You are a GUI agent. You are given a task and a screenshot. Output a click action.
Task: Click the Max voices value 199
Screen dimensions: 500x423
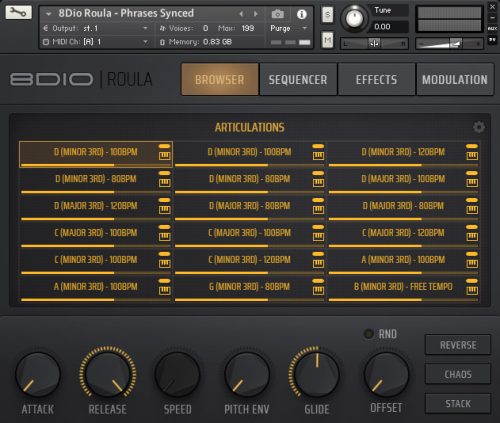click(248, 28)
